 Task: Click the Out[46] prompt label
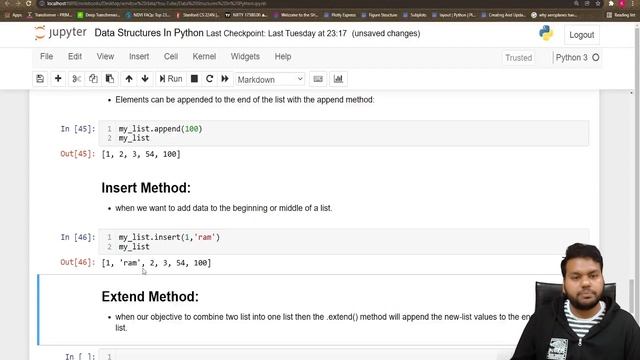click(x=78, y=262)
